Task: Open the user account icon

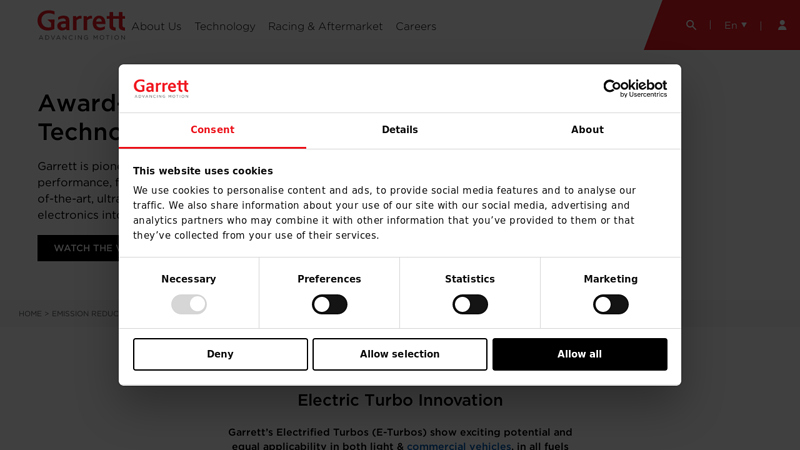Action: click(782, 25)
